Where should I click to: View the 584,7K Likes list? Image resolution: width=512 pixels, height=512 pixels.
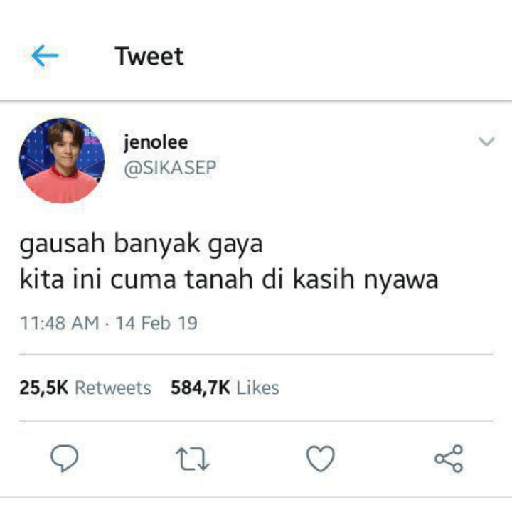pos(225,388)
